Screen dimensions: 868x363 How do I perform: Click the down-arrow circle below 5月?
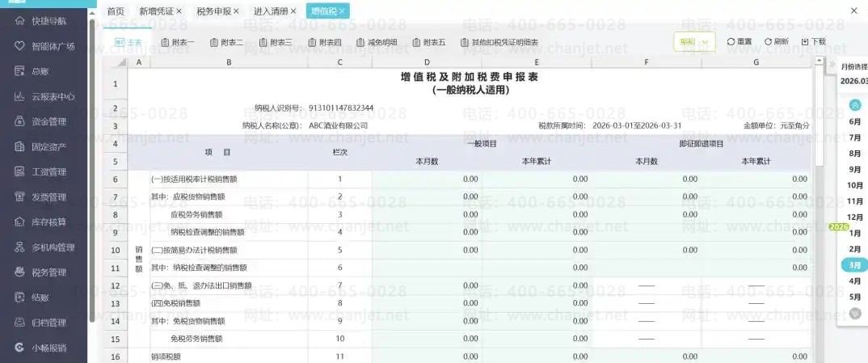(855, 314)
